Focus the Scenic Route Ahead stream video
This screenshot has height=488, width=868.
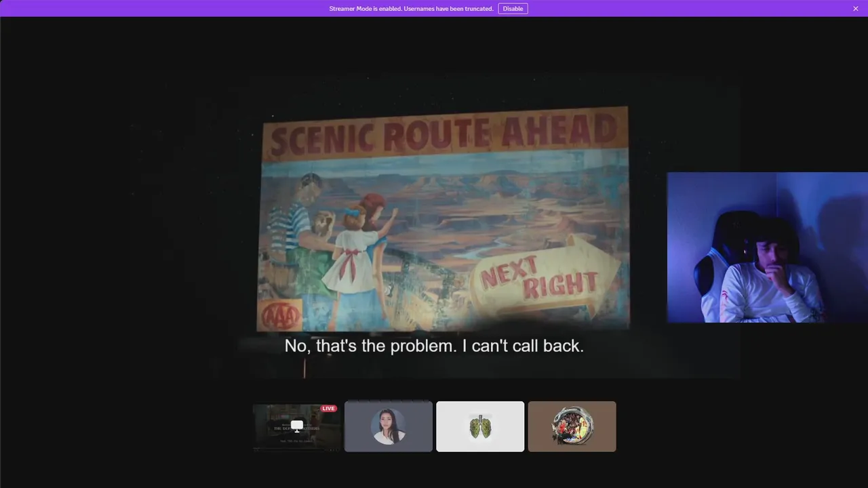(434, 224)
